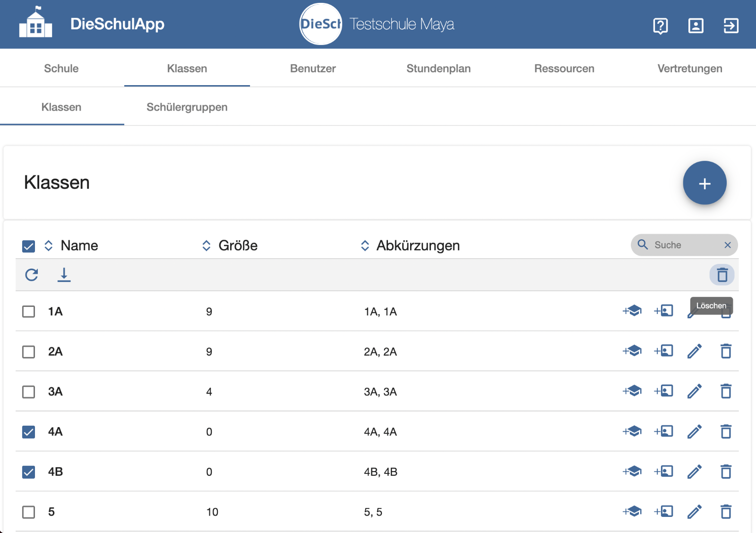756x533 pixels.
Task: Click the refresh icon in table toolbar
Action: point(32,275)
